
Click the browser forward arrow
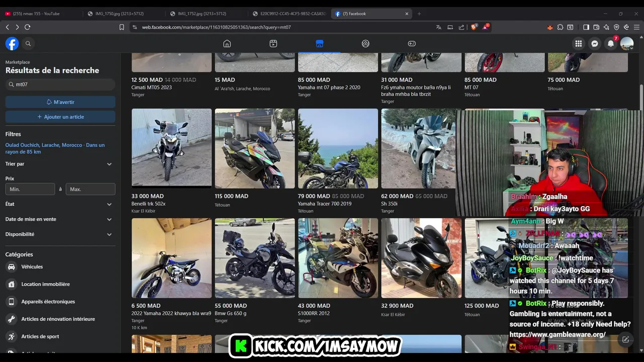click(x=17, y=27)
